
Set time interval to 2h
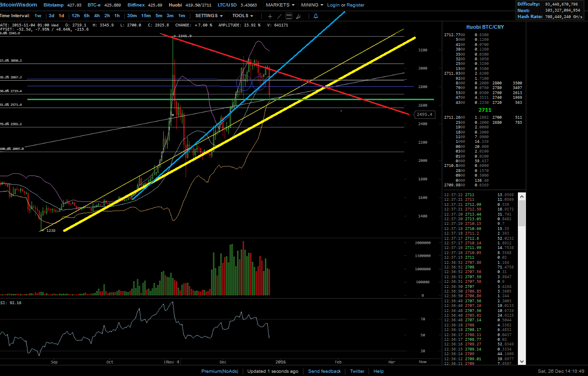point(107,16)
